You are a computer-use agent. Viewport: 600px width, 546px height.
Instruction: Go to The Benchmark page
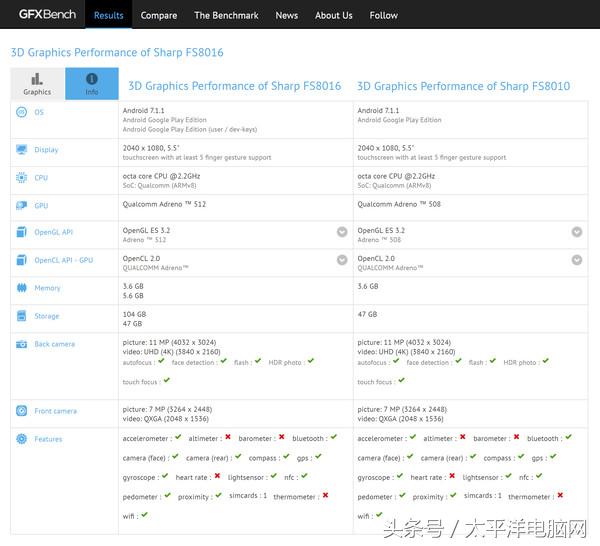coord(226,15)
